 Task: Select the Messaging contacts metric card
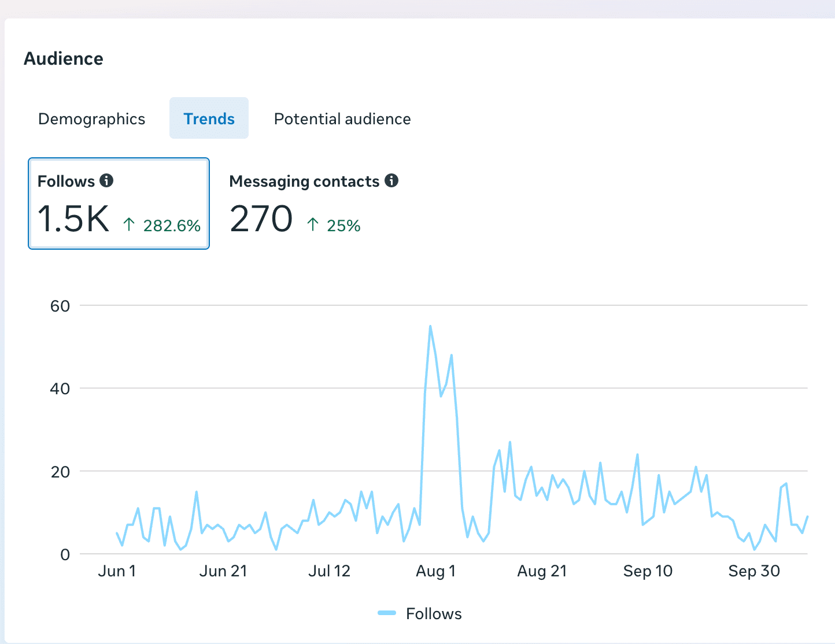point(314,203)
